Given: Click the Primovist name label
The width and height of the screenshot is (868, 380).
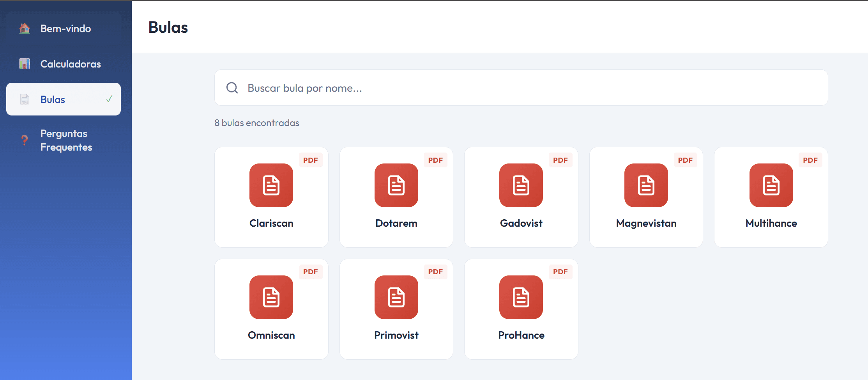Looking at the screenshot, I should click(x=396, y=335).
